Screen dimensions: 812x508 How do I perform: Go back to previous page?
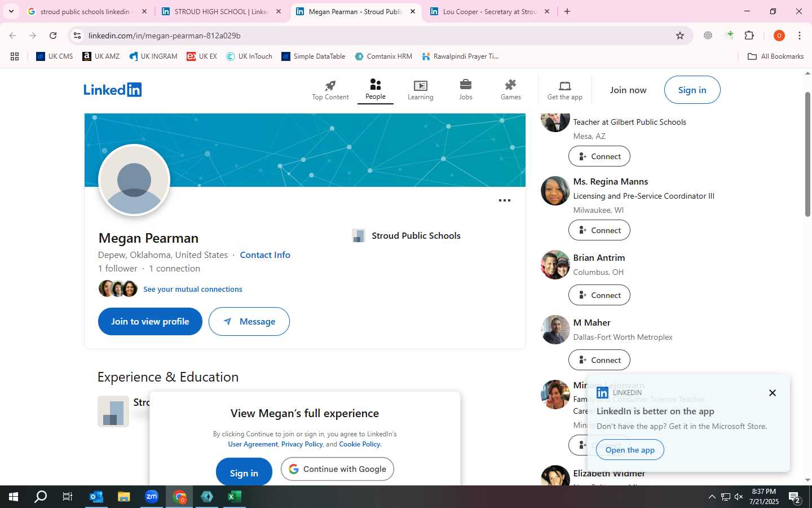12,36
